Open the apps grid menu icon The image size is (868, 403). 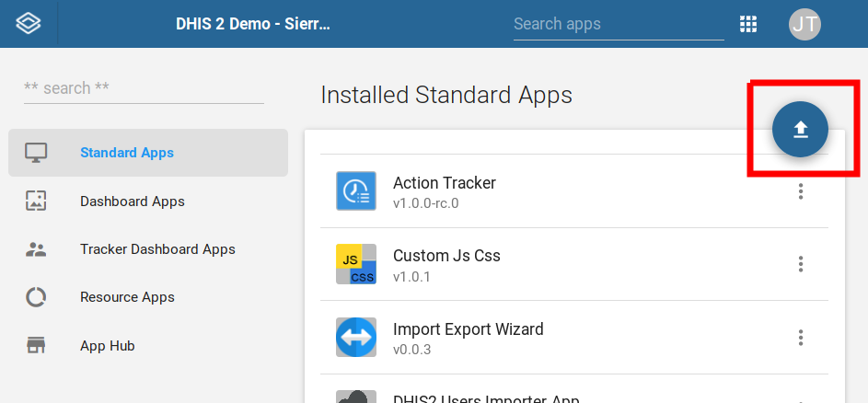(748, 24)
